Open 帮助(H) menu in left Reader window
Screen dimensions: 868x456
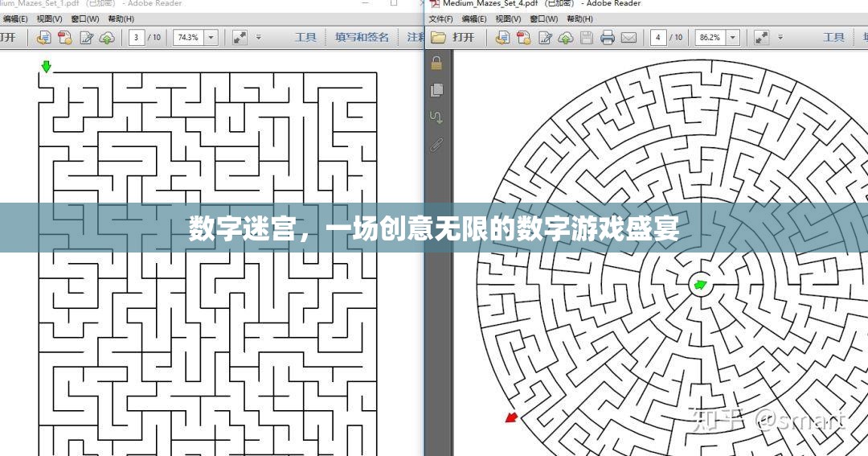[121, 18]
